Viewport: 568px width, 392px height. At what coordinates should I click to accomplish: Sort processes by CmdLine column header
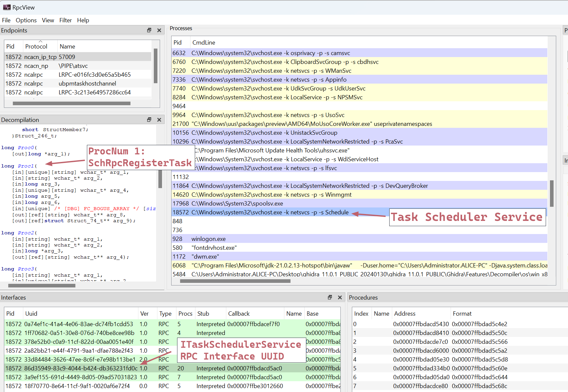tap(204, 43)
